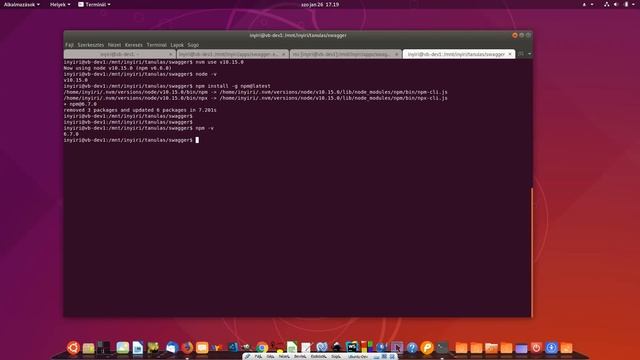
Task: Expand the terminal tab list dropdown arrow
Action: pyautogui.click(x=529, y=54)
